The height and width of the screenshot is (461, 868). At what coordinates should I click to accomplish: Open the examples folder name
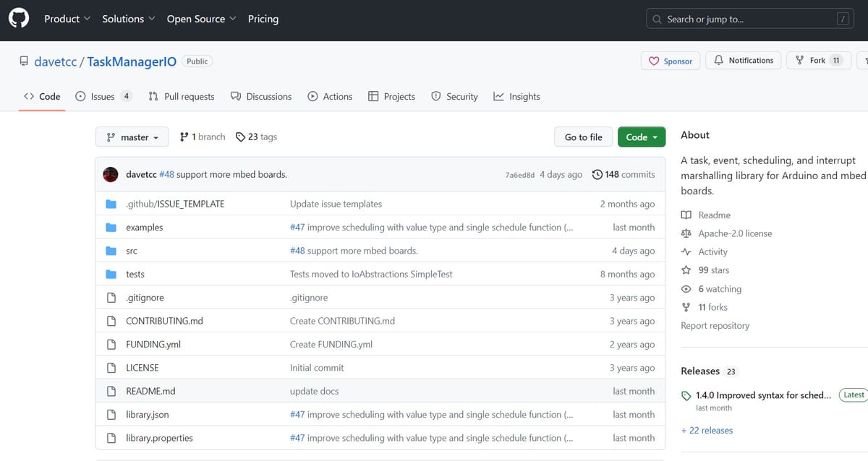[x=145, y=228]
